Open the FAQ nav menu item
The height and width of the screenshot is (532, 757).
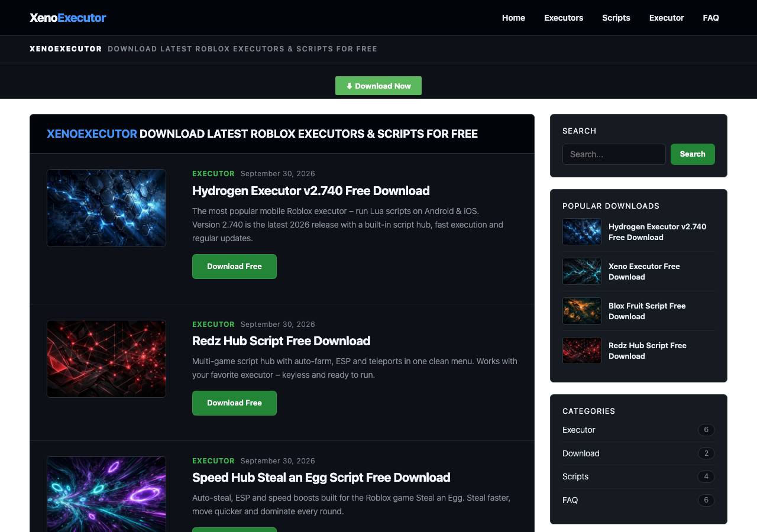(711, 18)
